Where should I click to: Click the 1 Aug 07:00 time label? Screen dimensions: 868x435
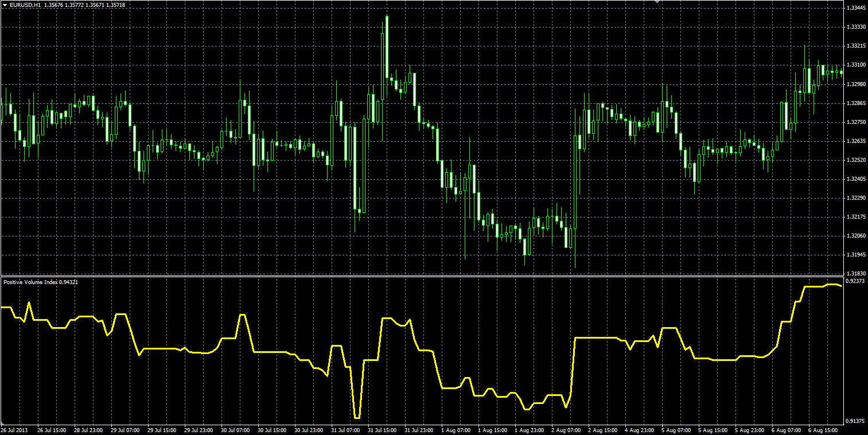455,430
